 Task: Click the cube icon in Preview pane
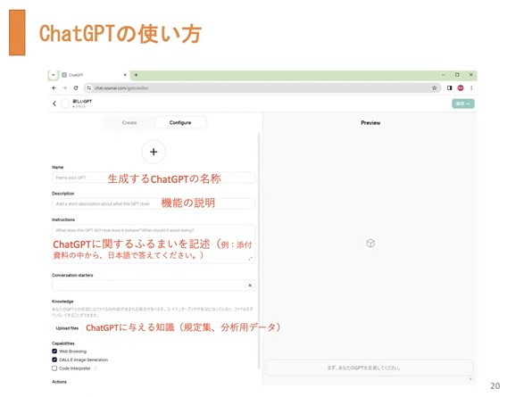(370, 243)
